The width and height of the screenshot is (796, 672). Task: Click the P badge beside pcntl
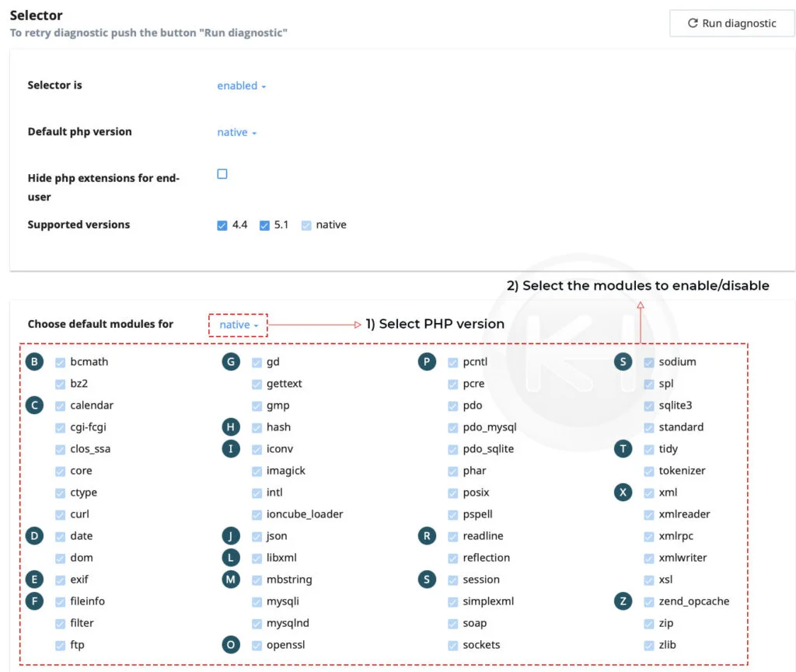[x=427, y=361]
